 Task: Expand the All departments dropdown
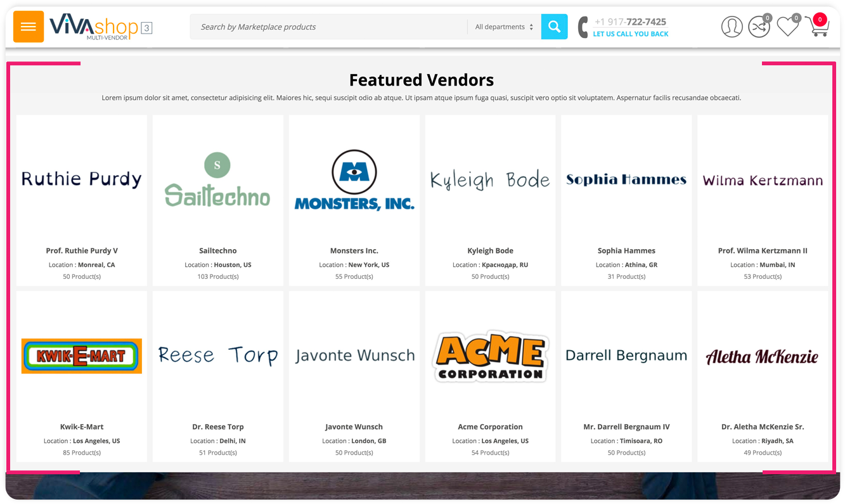pos(504,27)
